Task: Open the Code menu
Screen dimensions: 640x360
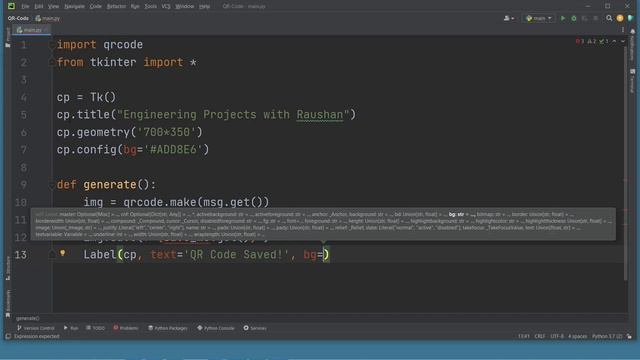Action: coord(96,7)
